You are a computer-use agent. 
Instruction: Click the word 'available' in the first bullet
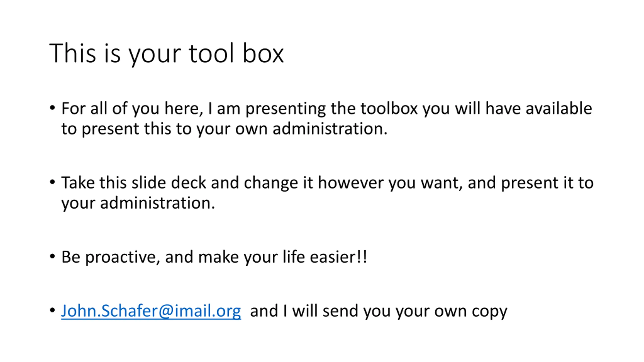coord(559,108)
